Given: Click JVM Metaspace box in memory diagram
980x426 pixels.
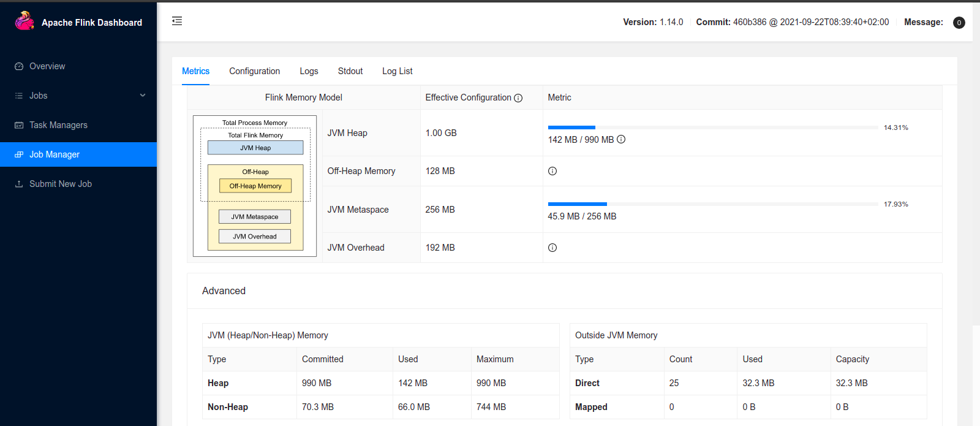Looking at the screenshot, I should (255, 216).
